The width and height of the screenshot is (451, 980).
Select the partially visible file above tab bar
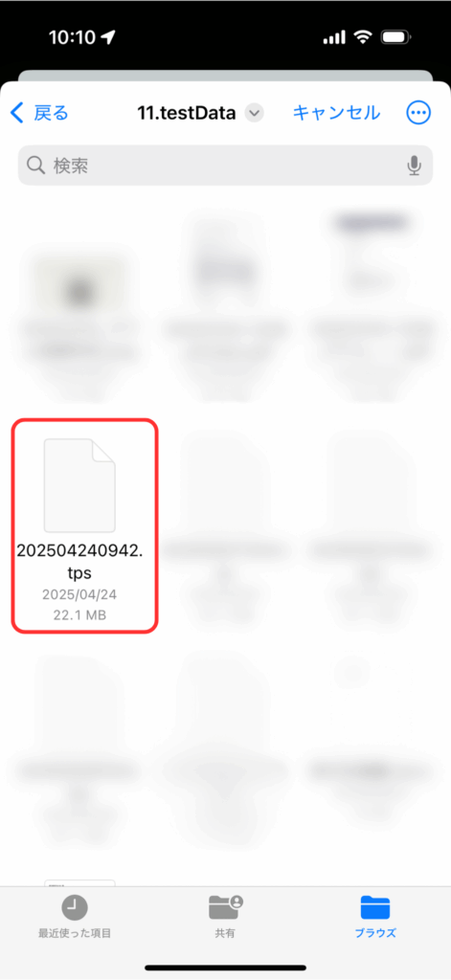coord(79,882)
